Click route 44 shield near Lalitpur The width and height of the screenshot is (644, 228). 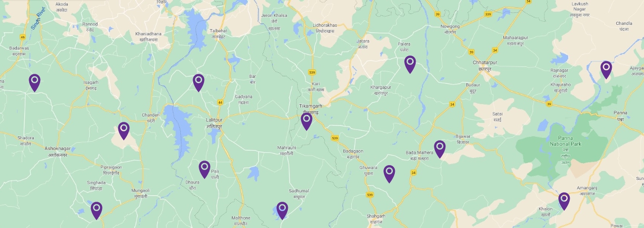coord(220,102)
